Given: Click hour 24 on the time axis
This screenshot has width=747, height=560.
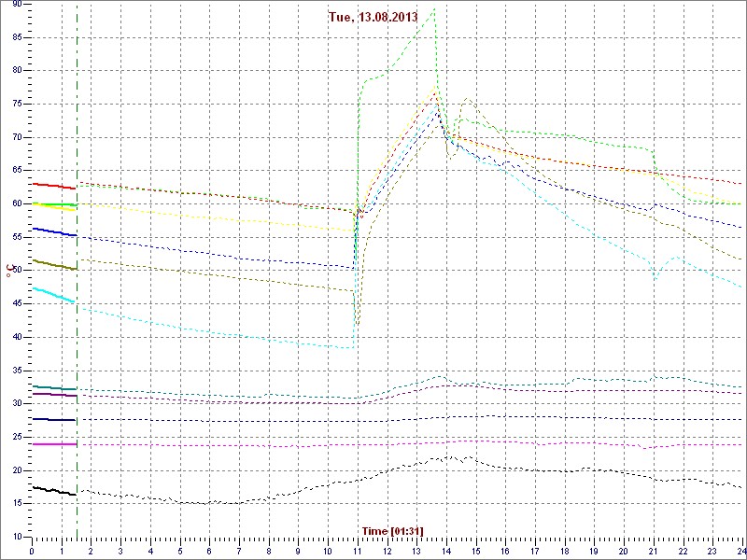Looking at the screenshot, I should pyautogui.click(x=741, y=551).
